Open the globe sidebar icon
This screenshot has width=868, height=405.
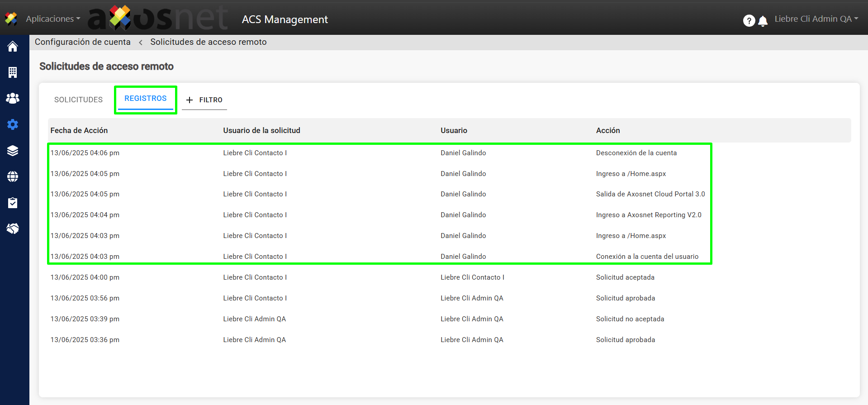[x=13, y=176]
